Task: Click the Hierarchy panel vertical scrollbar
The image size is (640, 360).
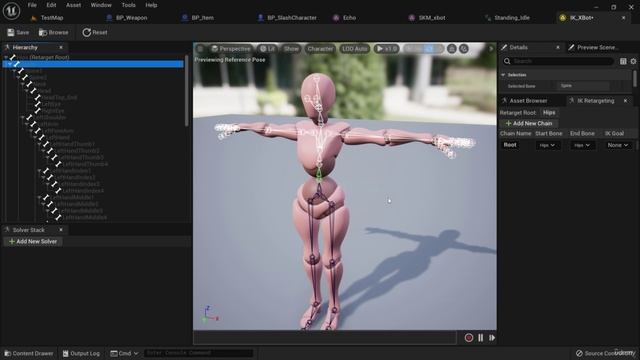Action: [187, 91]
